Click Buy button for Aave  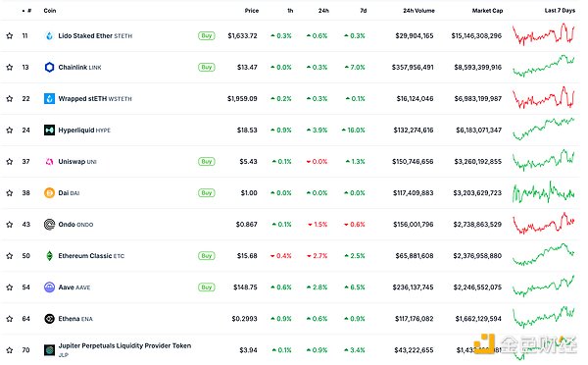[x=207, y=287]
